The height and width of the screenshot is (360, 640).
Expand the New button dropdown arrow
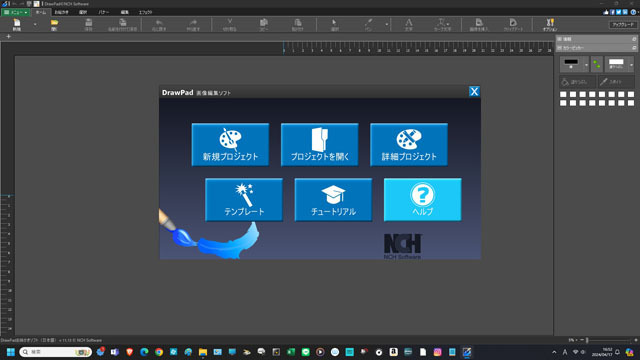point(35,24)
